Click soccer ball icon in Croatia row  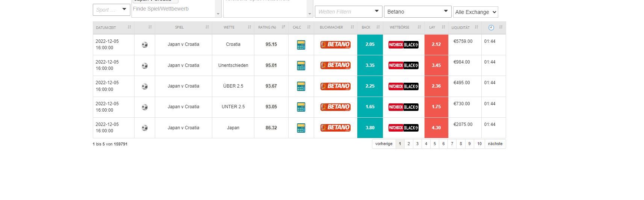tap(145, 45)
